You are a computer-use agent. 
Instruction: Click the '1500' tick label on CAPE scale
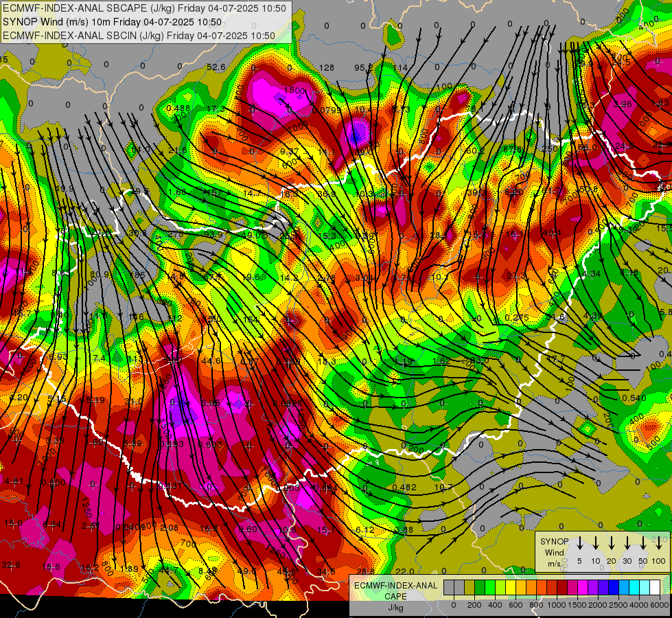tap(577, 605)
